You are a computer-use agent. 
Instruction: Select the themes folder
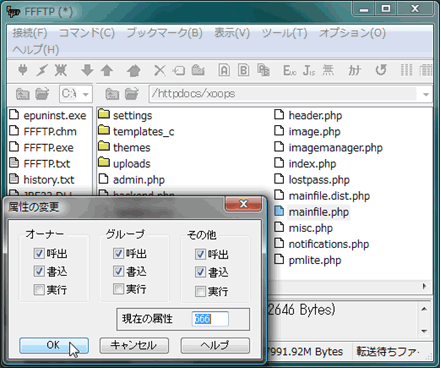[132, 147]
